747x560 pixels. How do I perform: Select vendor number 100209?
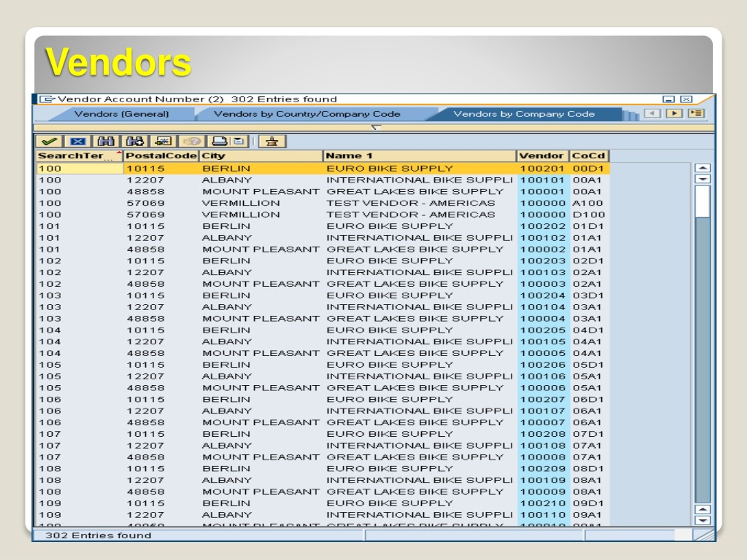(x=542, y=468)
